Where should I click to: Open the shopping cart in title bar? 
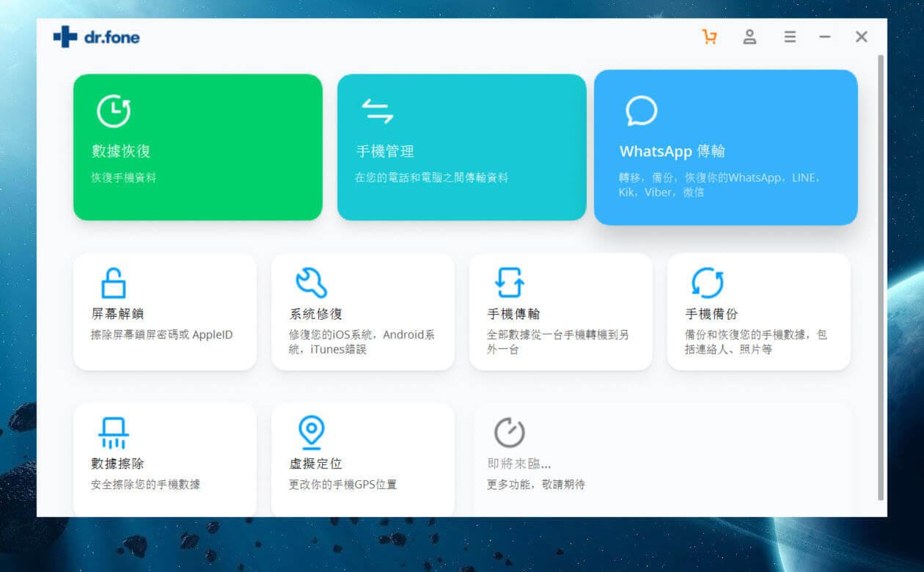tap(709, 37)
